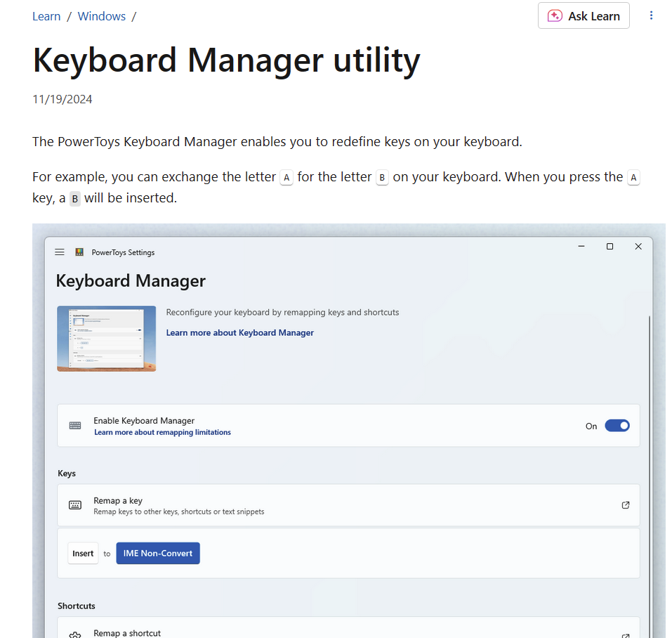Minimize the PowerToys Settings window
The width and height of the screenshot is (672, 638).
tap(581, 246)
